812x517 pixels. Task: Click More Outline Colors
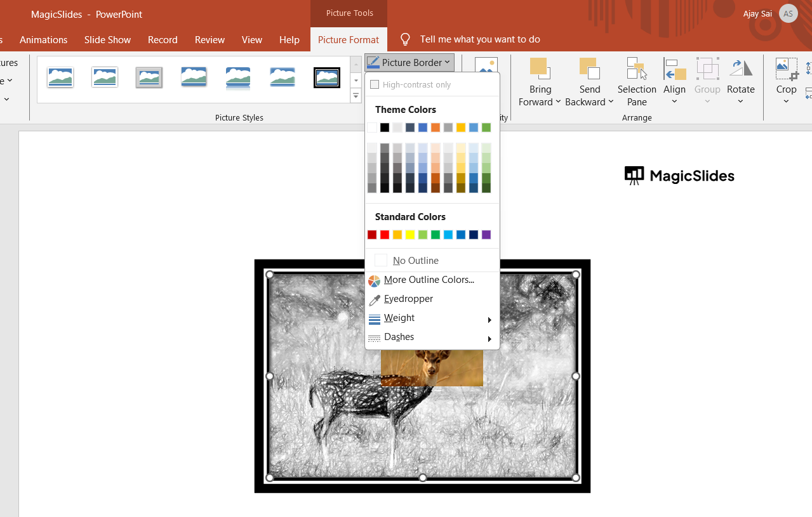click(429, 280)
